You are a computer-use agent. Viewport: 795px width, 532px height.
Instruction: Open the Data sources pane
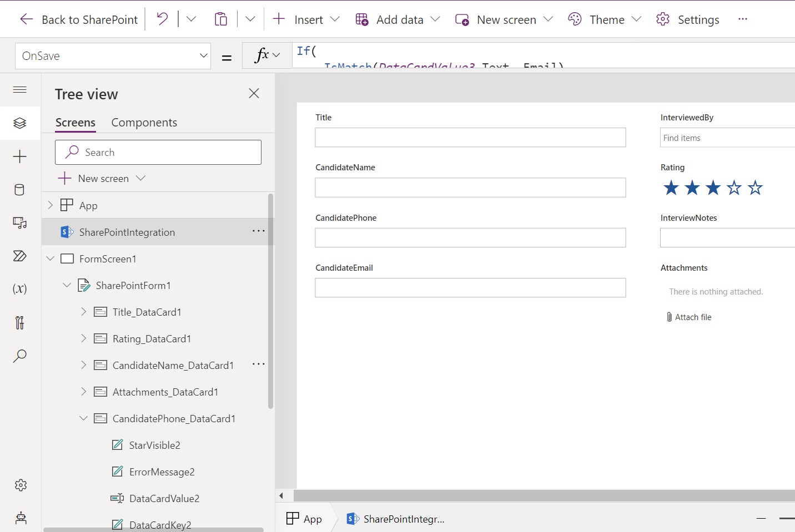click(x=19, y=190)
